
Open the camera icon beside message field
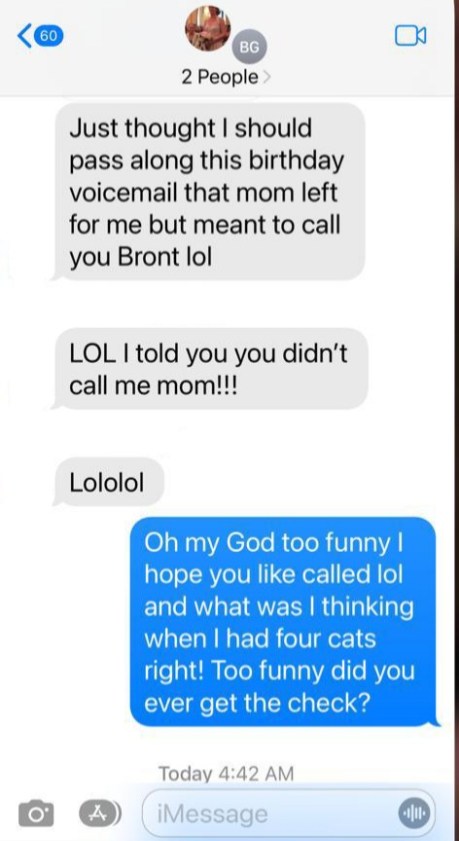(x=36, y=814)
